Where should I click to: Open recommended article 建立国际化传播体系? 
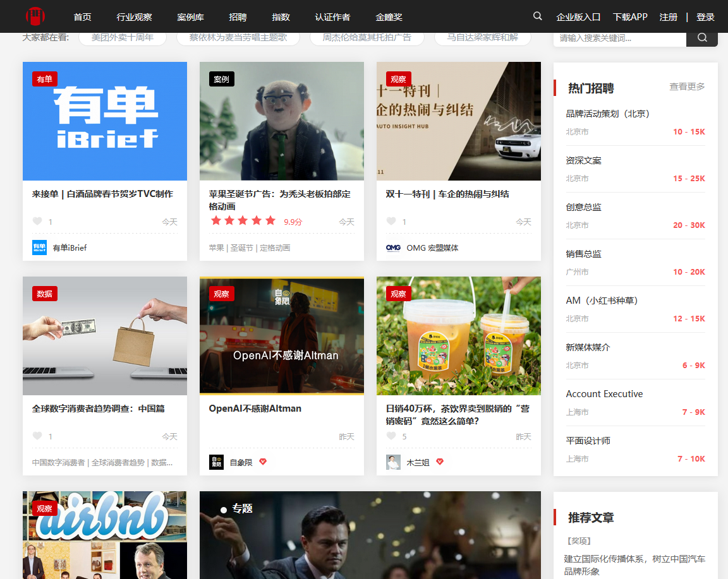coord(634,565)
